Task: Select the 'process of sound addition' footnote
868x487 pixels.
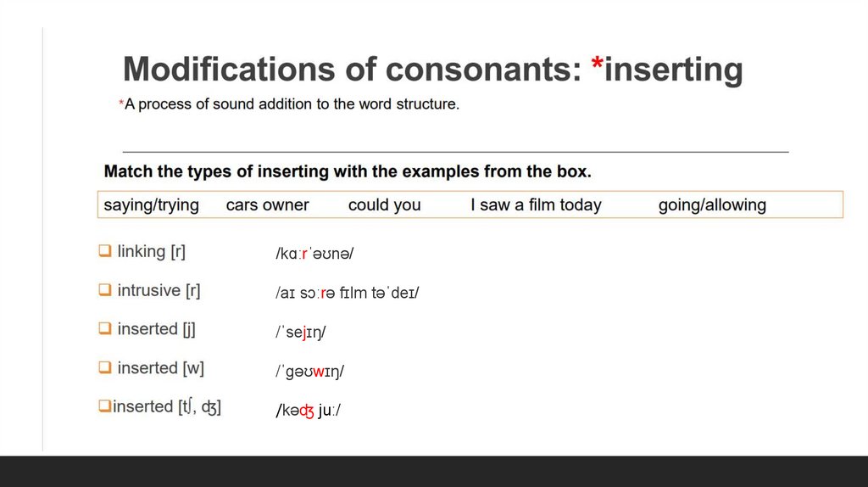Action: pyautogui.click(x=292, y=104)
